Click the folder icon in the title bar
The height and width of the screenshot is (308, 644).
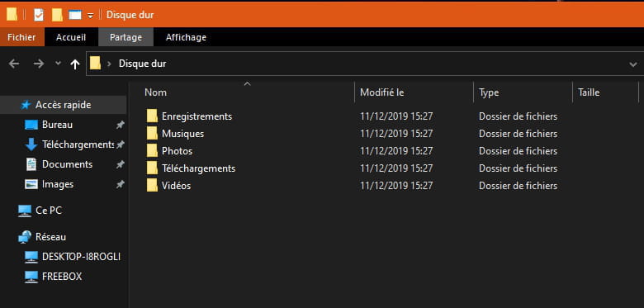coord(12,15)
